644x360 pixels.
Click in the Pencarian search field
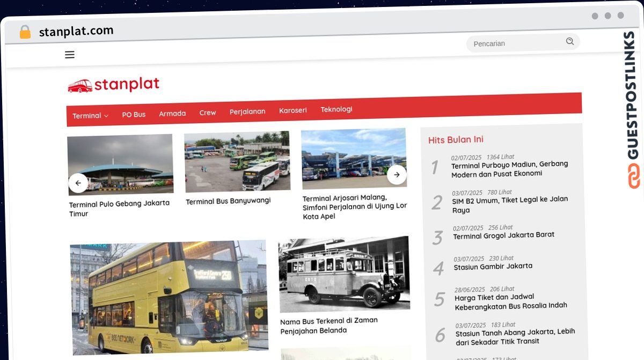tap(515, 43)
